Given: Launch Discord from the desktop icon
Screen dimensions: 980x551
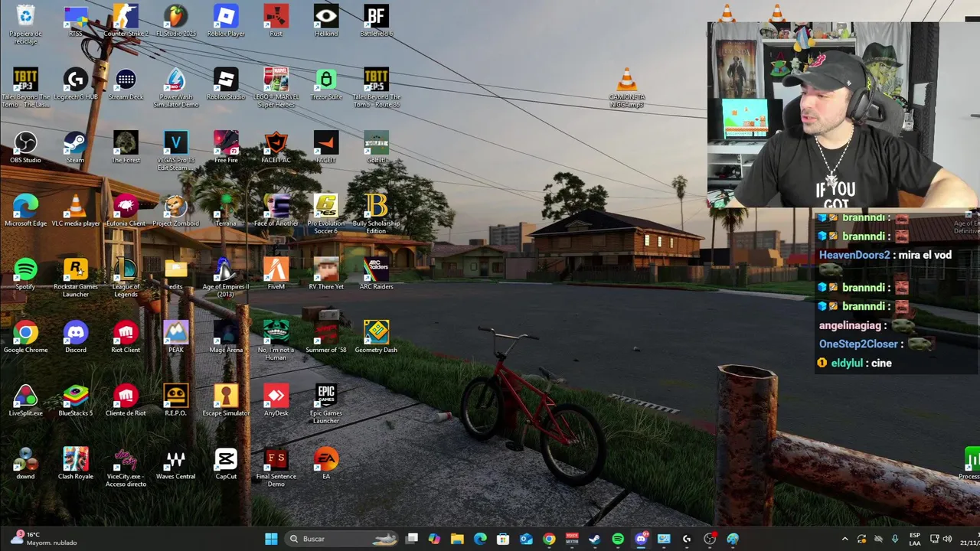Looking at the screenshot, I should 76,337.
